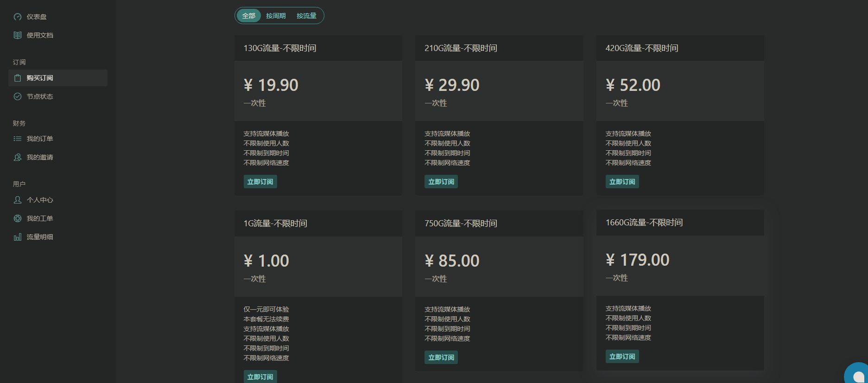
Task: Click the ¥ 52.00 price
Action: (633, 85)
